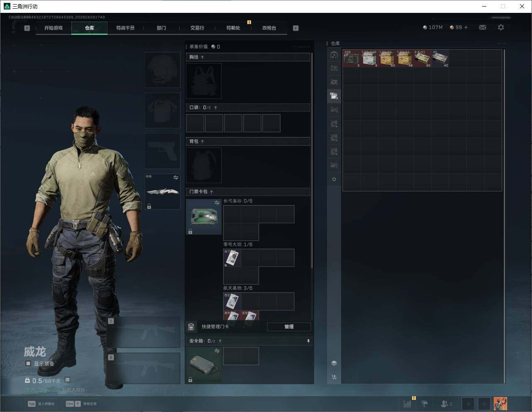The width and height of the screenshot is (532, 412).
Task: Select the ammo box with count 48
Action: [405, 59]
